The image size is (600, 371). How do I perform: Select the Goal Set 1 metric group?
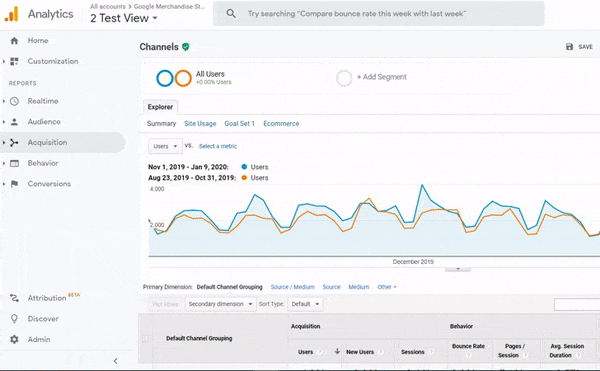point(240,124)
